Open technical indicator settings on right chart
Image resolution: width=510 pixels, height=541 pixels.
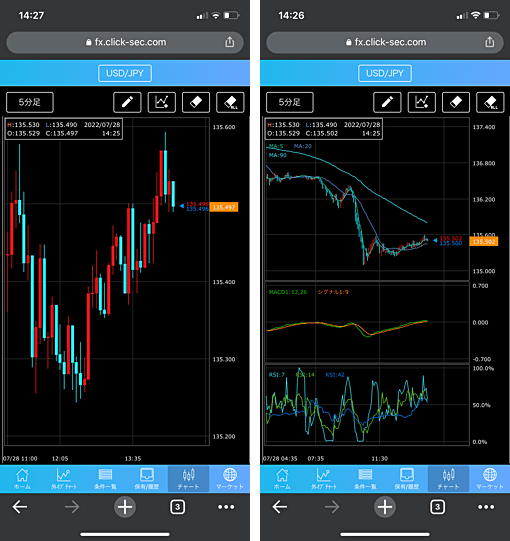[x=421, y=102]
